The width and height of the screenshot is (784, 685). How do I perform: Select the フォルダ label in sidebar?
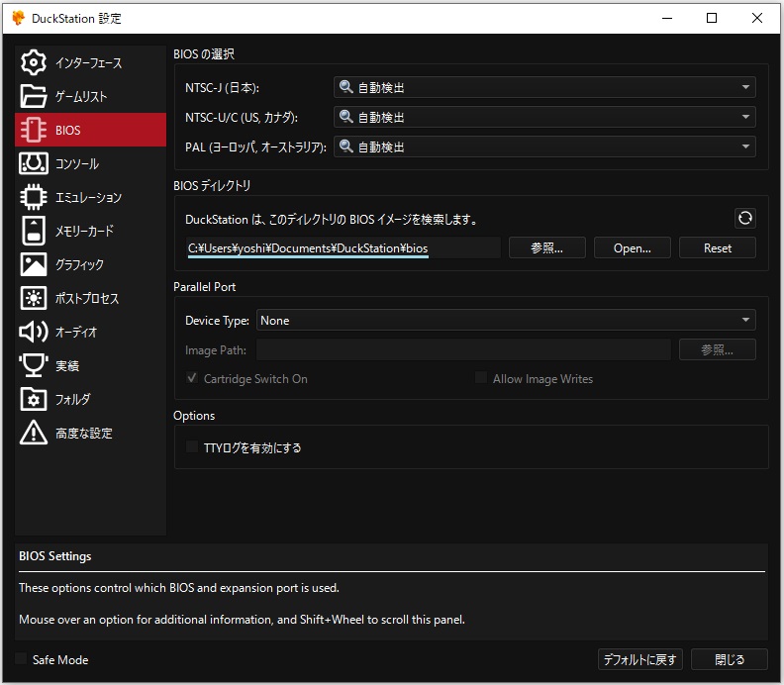pos(73,400)
